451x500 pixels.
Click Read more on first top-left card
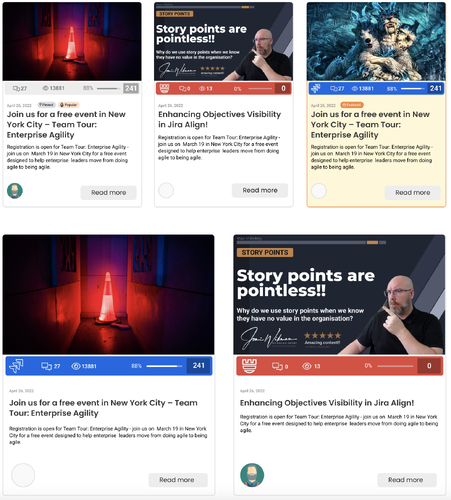tap(109, 193)
